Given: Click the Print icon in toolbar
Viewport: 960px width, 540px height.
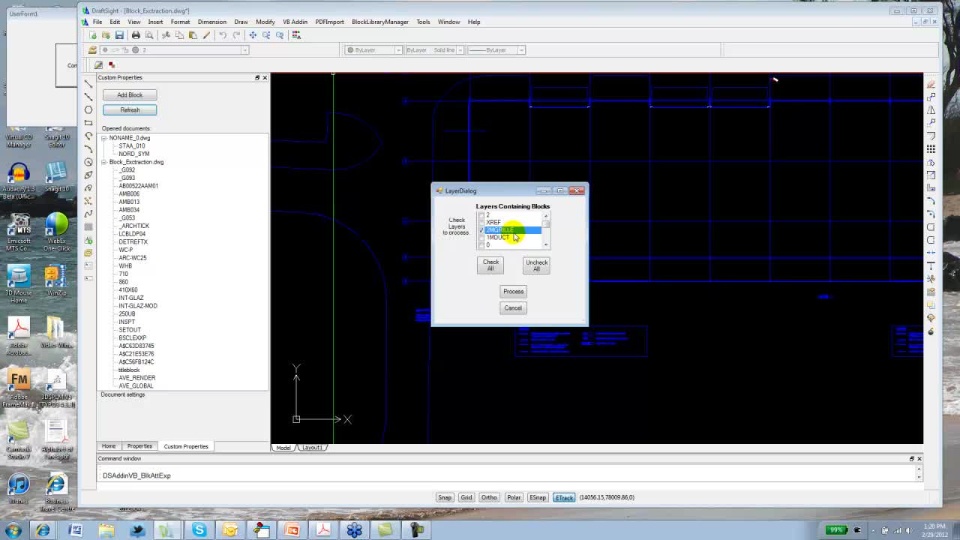Looking at the screenshot, I should click(136, 35).
